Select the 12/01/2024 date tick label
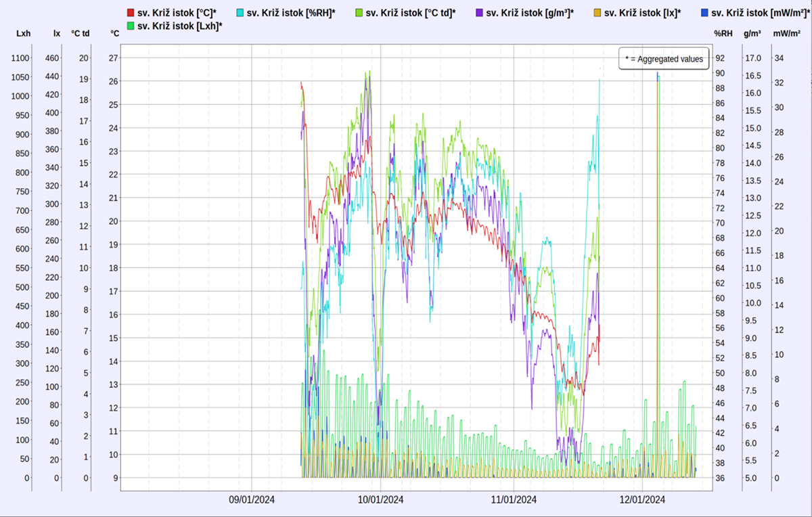This screenshot has width=812, height=517. click(x=641, y=499)
